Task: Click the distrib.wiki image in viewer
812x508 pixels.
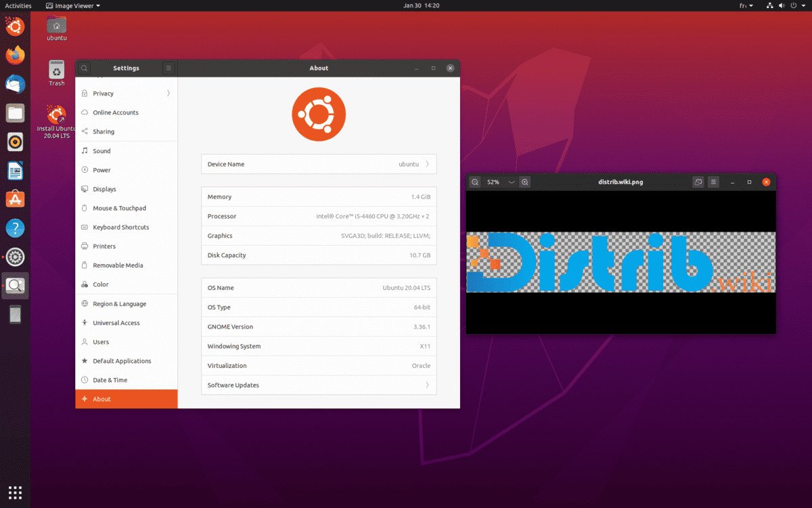Action: [x=621, y=262]
